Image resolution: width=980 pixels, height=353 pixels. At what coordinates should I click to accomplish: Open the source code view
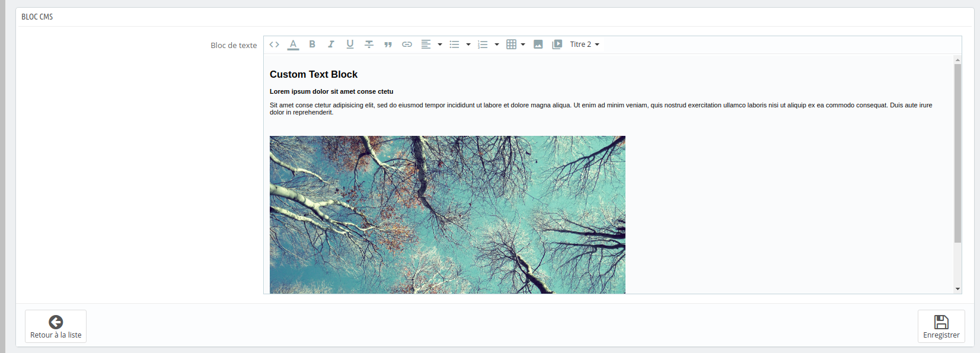(x=274, y=44)
